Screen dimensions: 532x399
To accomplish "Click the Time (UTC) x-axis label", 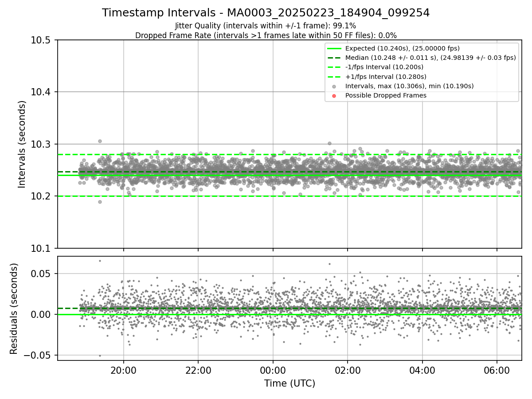I will coord(289,383).
